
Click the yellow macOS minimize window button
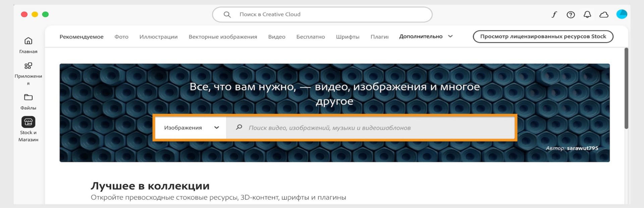(x=35, y=14)
